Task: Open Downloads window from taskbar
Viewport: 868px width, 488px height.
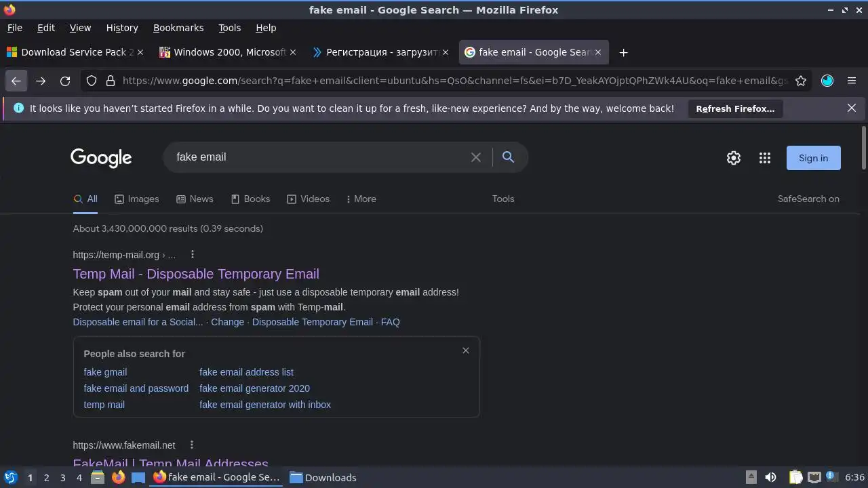Action: (x=323, y=477)
